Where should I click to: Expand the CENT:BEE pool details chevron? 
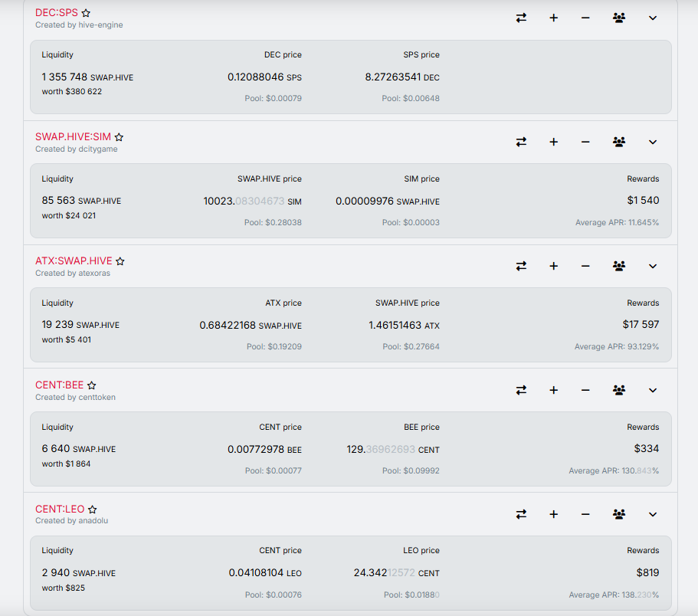pos(653,390)
